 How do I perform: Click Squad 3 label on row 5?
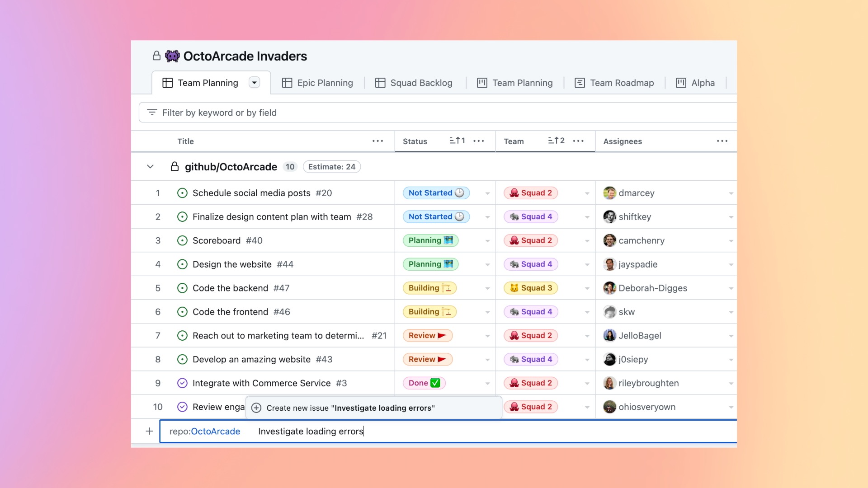pos(531,288)
